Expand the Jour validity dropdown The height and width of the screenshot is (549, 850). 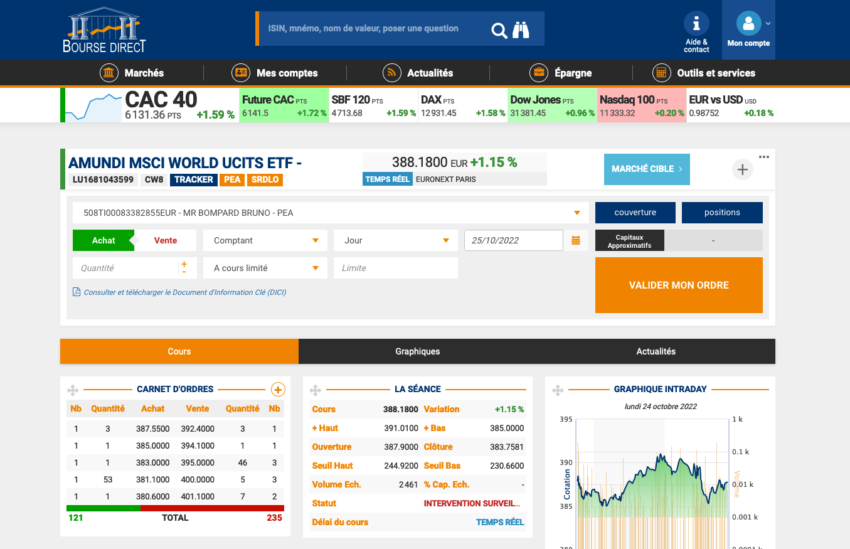(395, 241)
